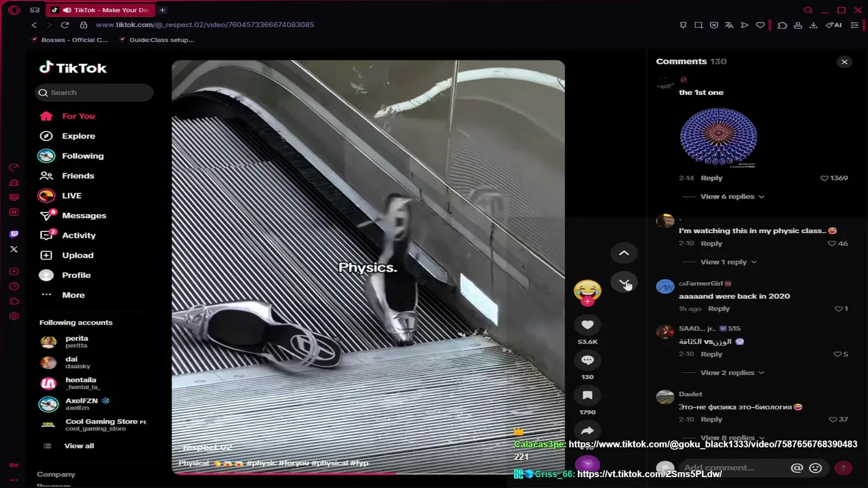Screen dimensions: 868x488
Task: Open sidebar settings gear icon
Action: (14, 317)
